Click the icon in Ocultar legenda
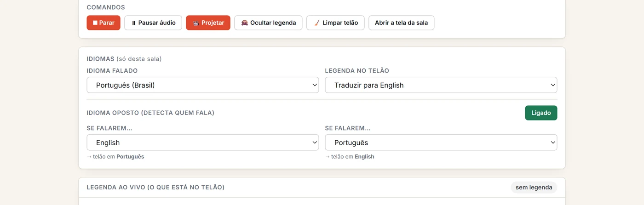Image resolution: width=644 pixels, height=205 pixels. click(x=244, y=23)
